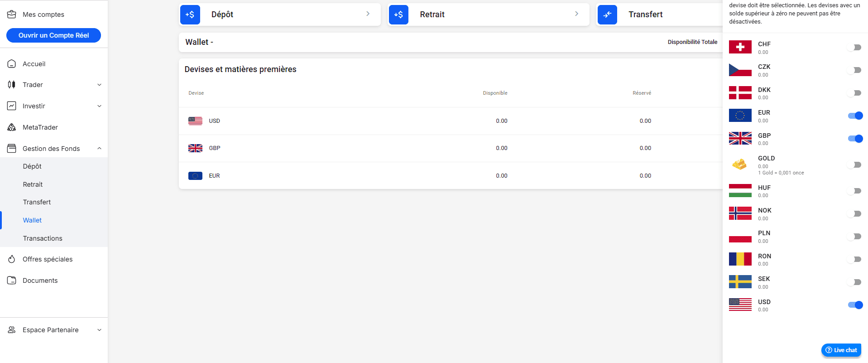The image size is (868, 363).
Task: Open Transfert in the sidebar submenu
Action: (37, 202)
